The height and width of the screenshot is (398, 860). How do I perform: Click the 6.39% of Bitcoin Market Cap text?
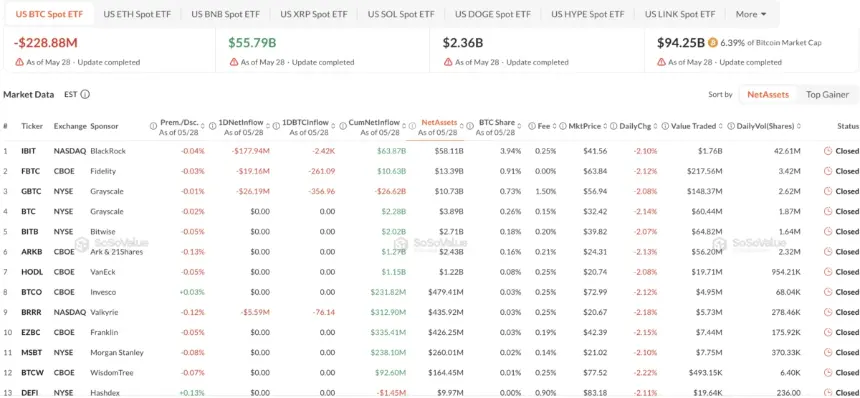tap(771, 43)
